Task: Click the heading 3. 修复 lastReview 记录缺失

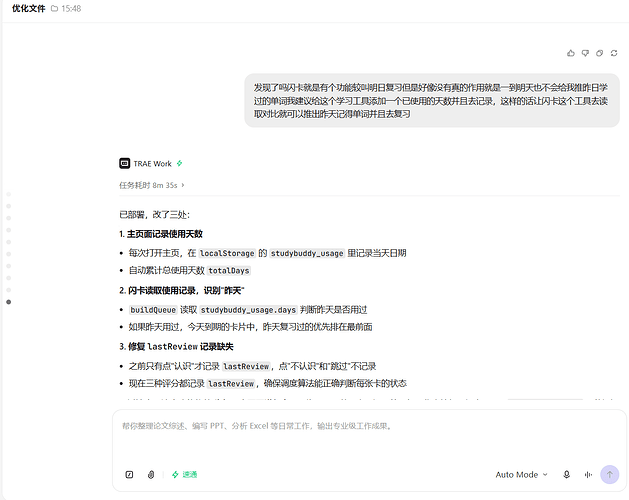Action: tap(176, 346)
